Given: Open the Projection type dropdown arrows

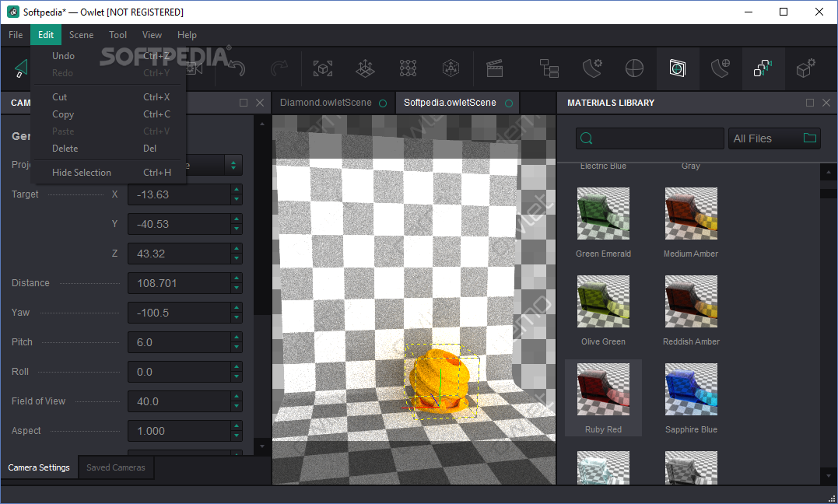Looking at the screenshot, I should point(233,165).
